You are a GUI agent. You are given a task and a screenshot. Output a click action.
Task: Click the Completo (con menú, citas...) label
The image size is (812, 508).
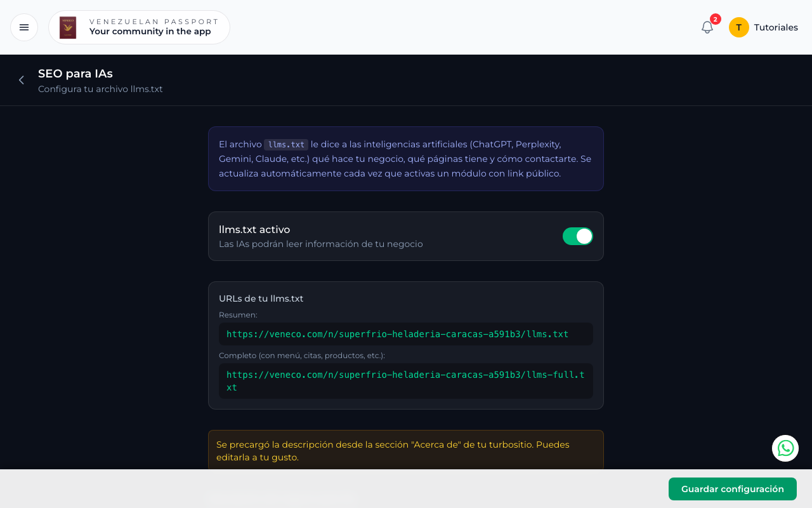pyautogui.click(x=302, y=356)
